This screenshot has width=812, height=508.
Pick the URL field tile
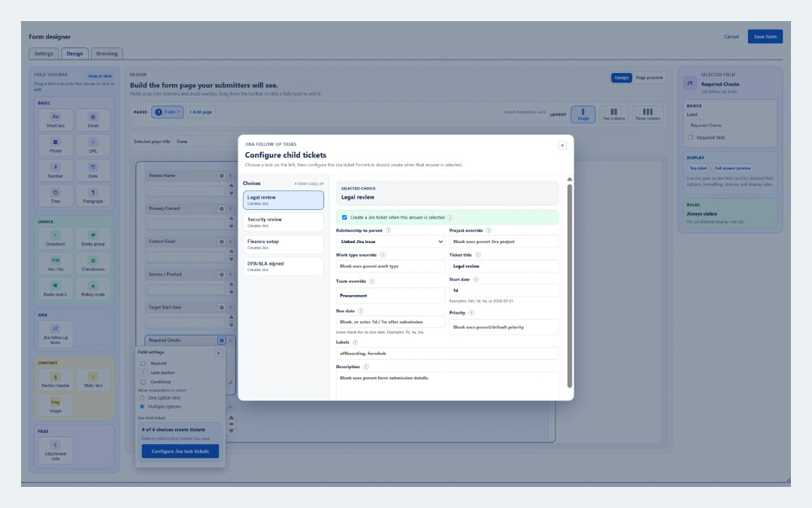tap(92, 145)
